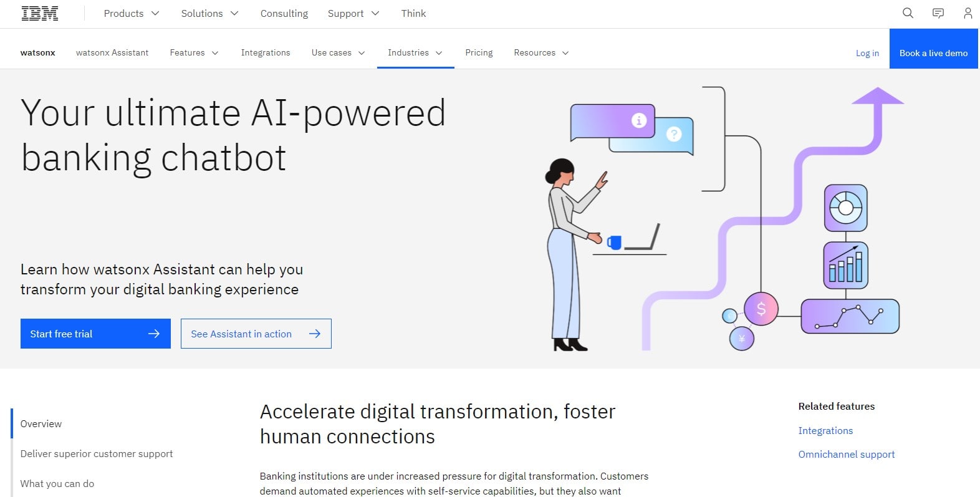The height and width of the screenshot is (497, 980).
Task: Open the search icon in header
Action: pyautogui.click(x=908, y=13)
